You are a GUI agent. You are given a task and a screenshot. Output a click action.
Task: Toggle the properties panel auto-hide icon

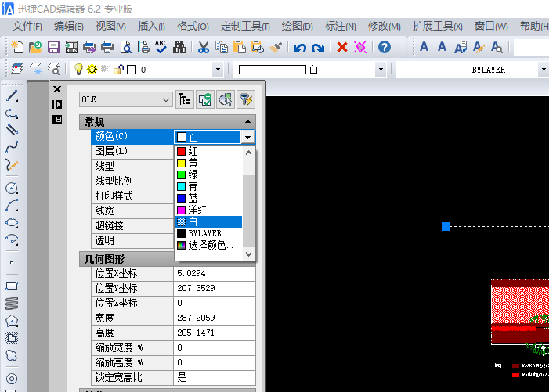coord(57,104)
